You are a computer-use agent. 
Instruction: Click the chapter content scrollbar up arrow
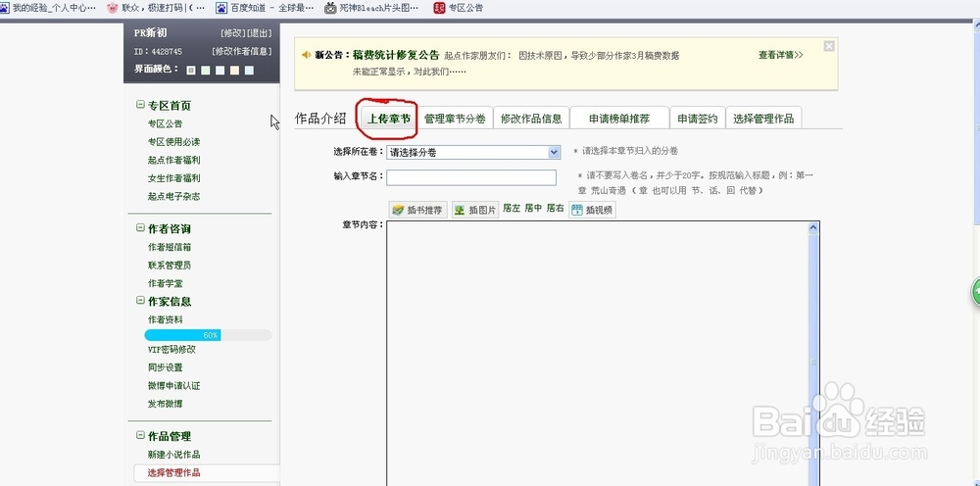click(x=813, y=227)
